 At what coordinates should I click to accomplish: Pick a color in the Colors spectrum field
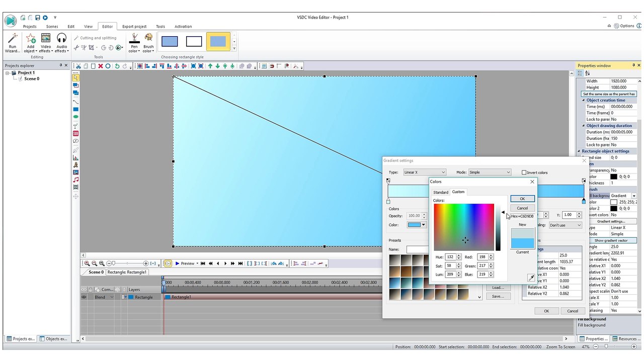pos(464,227)
